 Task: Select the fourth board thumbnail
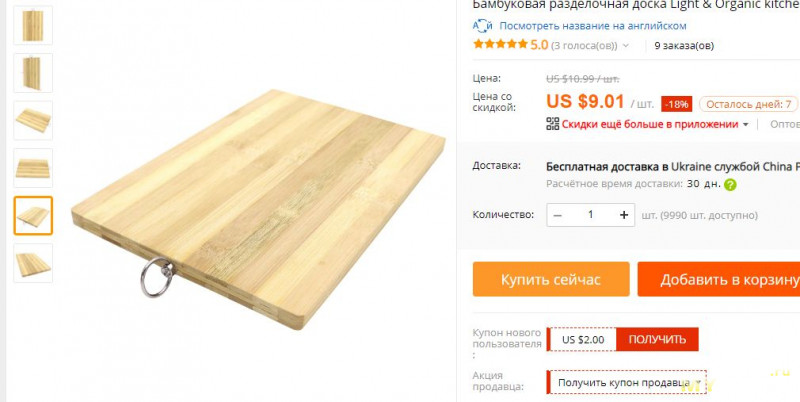point(33,168)
